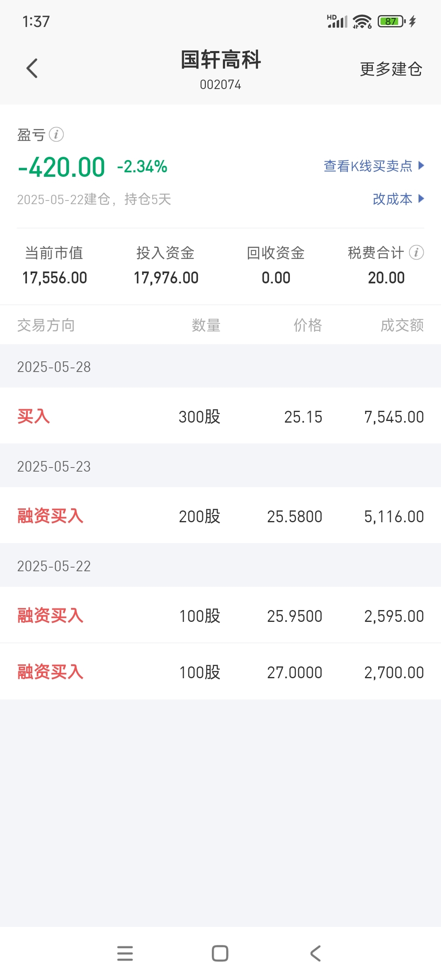The image size is (441, 980).
Task: Tap the Android home square icon
Action: 220,953
